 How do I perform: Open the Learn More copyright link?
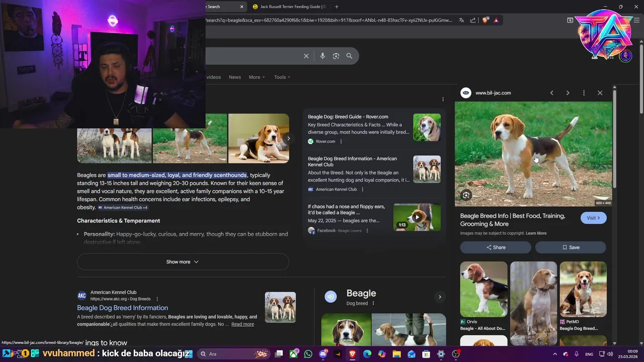(x=536, y=233)
